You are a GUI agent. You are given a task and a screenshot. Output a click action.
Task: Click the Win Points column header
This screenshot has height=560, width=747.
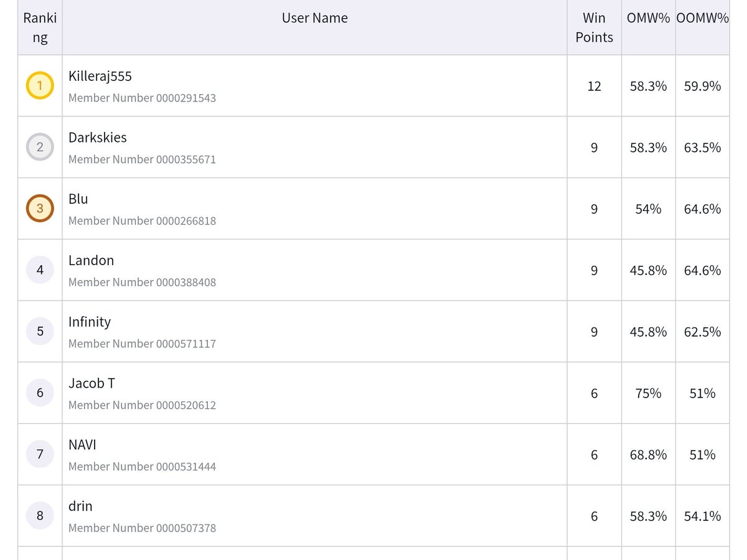[x=594, y=27]
